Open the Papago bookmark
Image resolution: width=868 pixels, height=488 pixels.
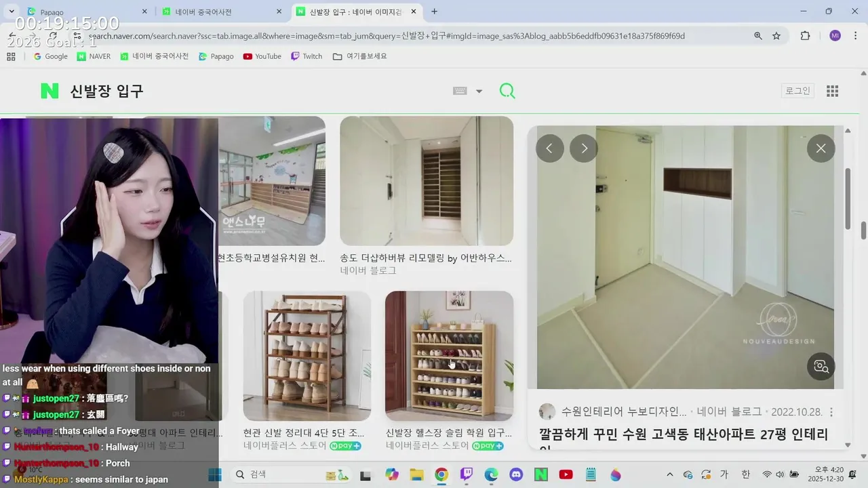[x=216, y=56]
